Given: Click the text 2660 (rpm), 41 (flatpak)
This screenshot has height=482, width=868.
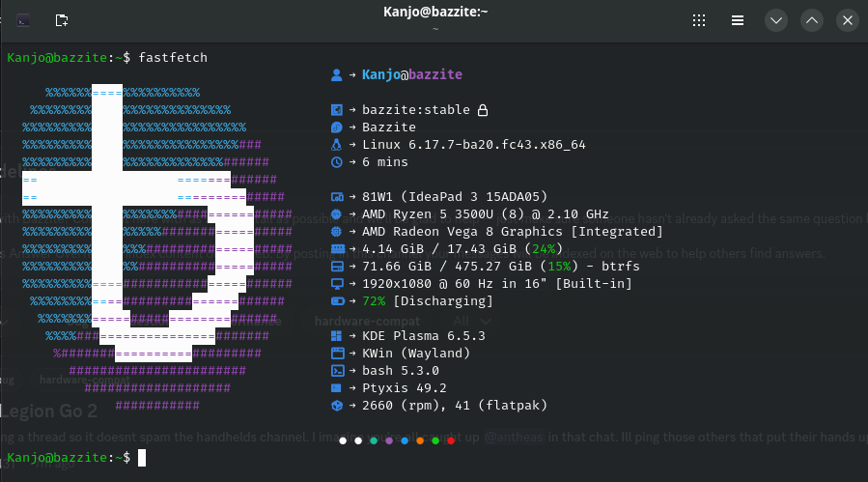Looking at the screenshot, I should [455, 406].
